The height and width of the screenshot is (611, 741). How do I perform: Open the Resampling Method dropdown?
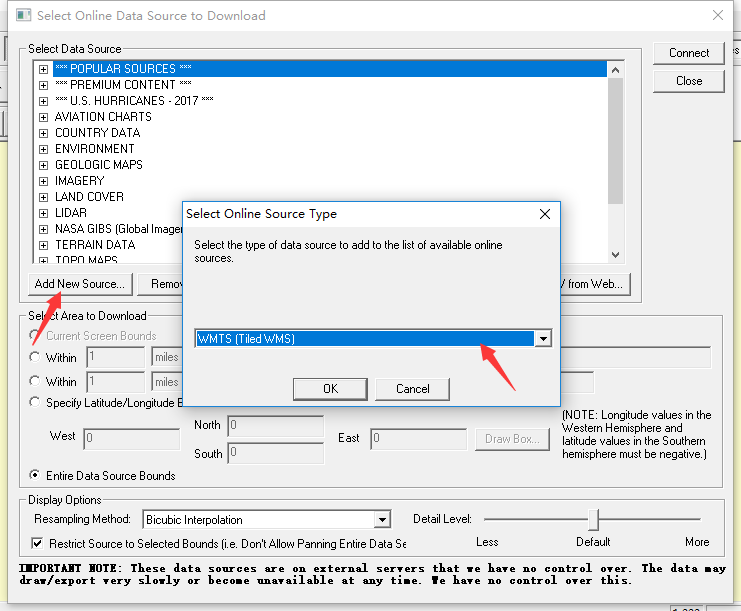(381, 520)
